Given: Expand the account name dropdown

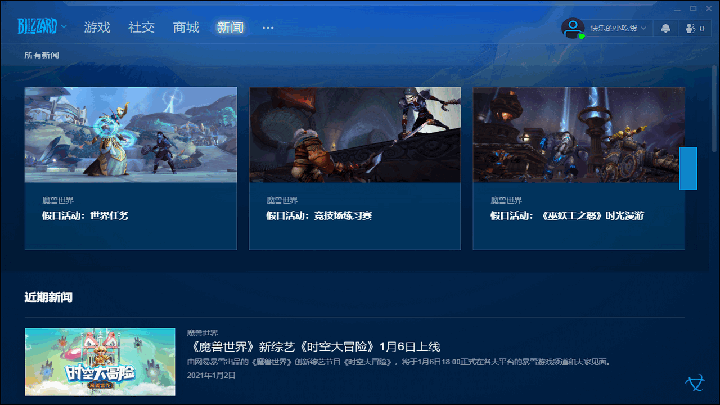Looking at the screenshot, I should coord(618,28).
